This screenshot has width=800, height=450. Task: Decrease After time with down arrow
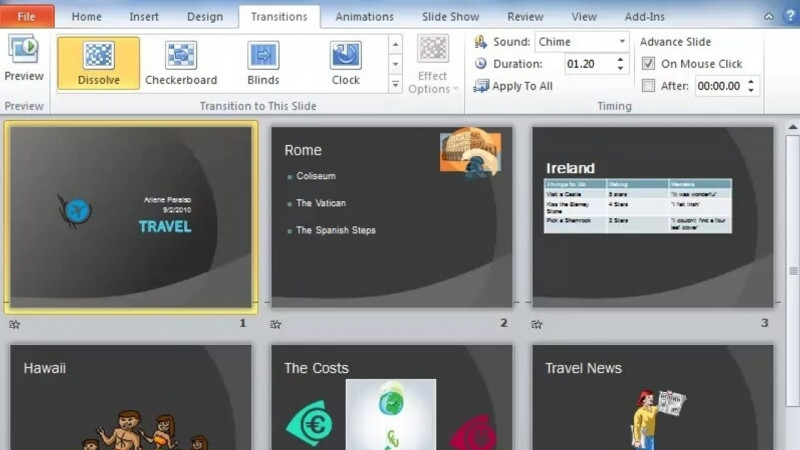751,90
